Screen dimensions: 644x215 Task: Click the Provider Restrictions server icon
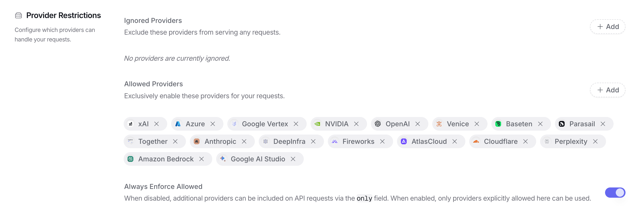click(18, 16)
